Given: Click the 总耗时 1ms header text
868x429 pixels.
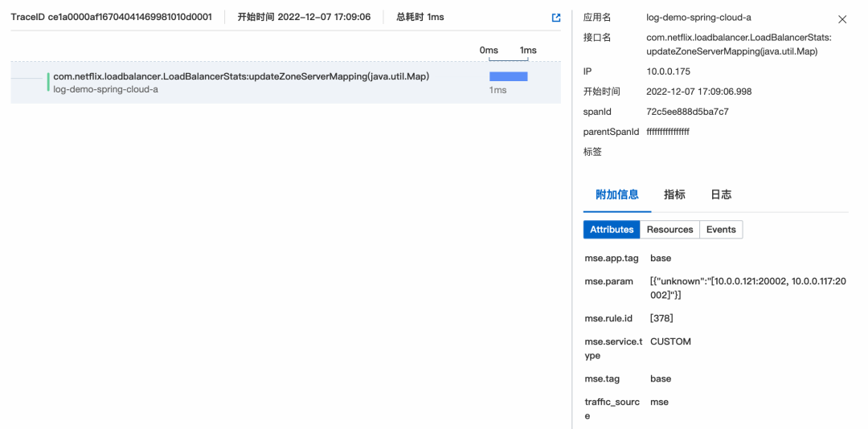Looking at the screenshot, I should 420,17.
